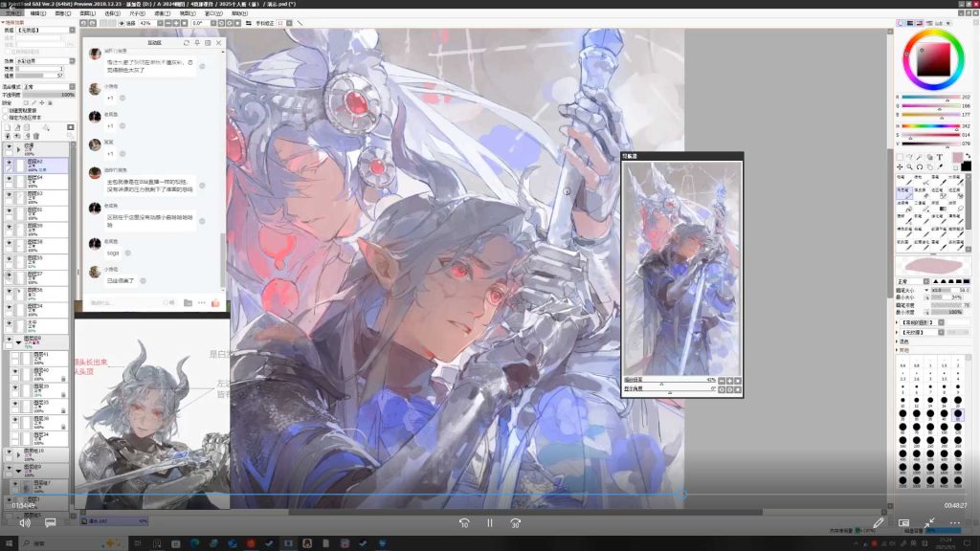Select the lasso selection tool
Screen dimensions: 980x551
click(911, 157)
